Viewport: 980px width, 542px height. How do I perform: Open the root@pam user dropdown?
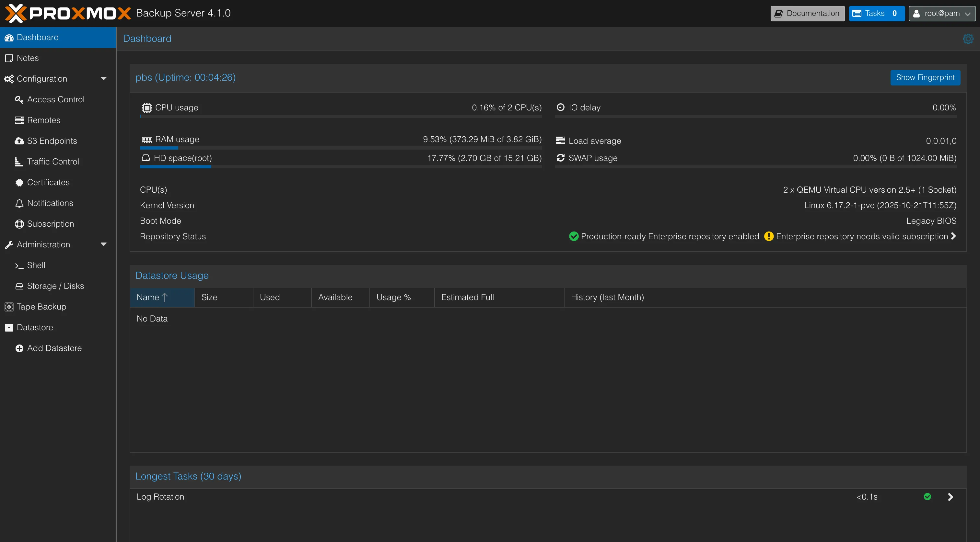[x=942, y=14]
